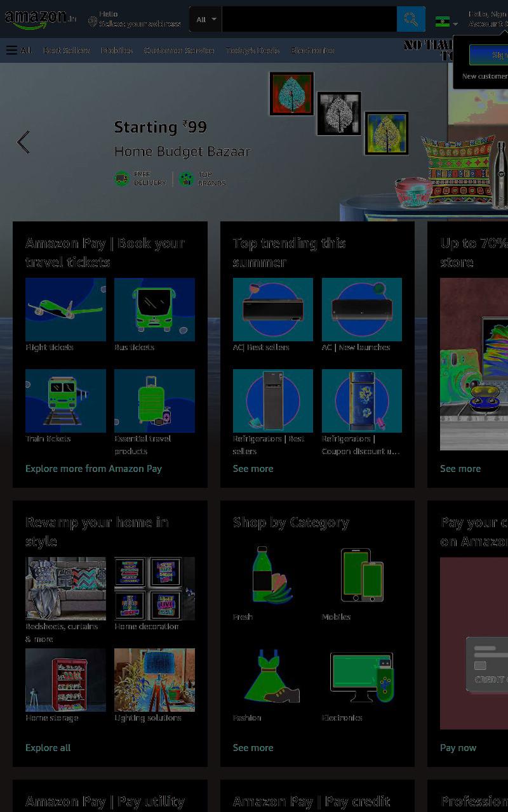Click the Pay now link
This screenshot has height=812, width=508.
(458, 748)
